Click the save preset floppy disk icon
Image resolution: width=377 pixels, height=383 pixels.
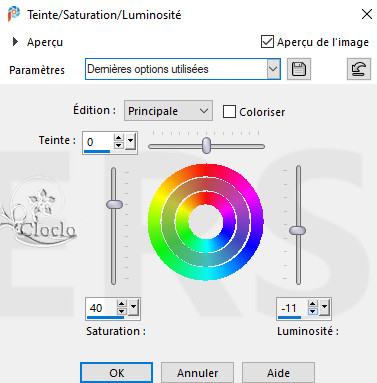[299, 69]
